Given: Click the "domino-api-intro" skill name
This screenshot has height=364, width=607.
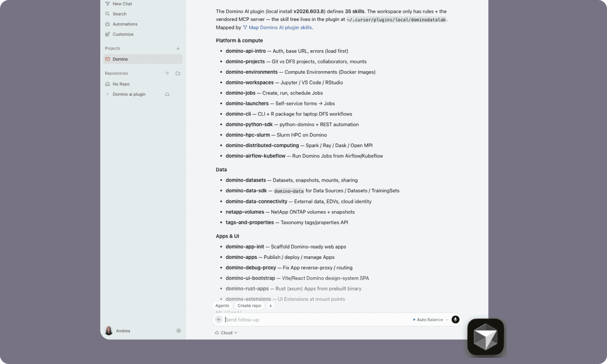Looking at the screenshot, I should point(246,51).
